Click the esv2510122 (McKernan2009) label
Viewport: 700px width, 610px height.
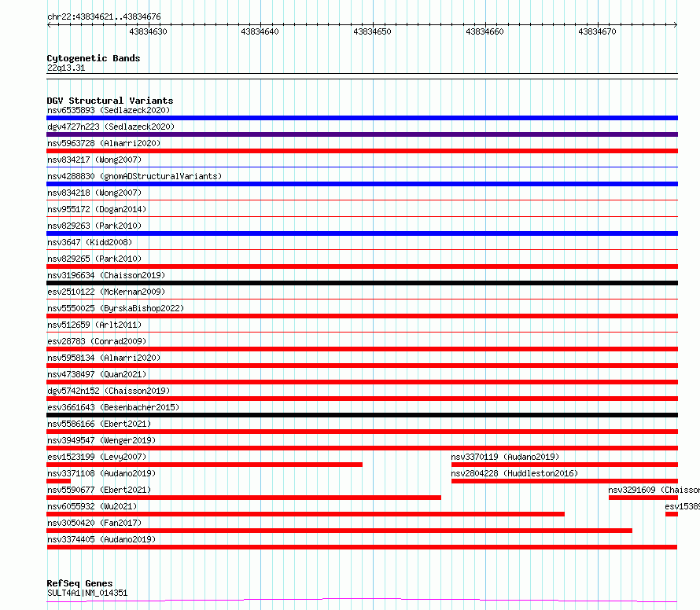(x=106, y=292)
